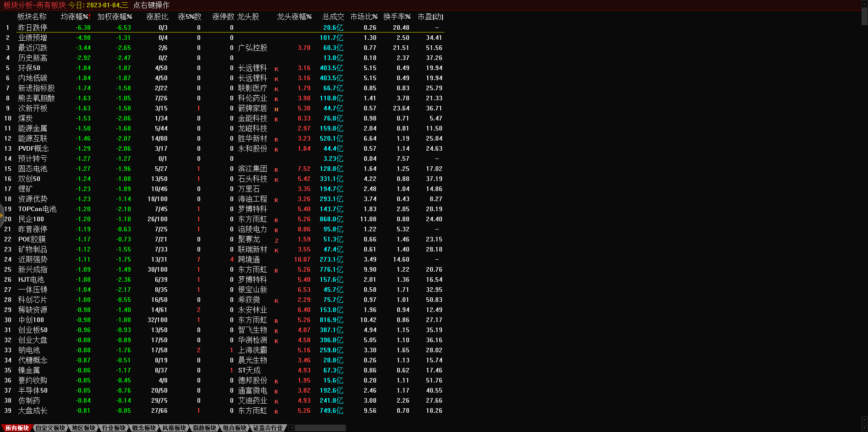Click the 总成交 column header
The width and height of the screenshot is (868, 432).
coord(333,16)
